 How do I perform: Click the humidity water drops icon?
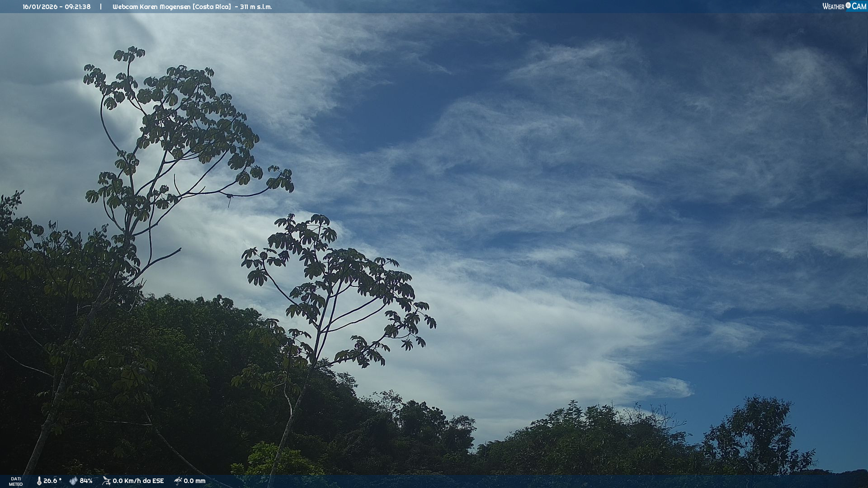tap(73, 481)
